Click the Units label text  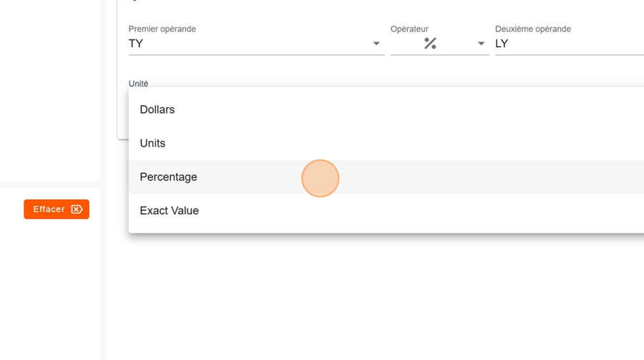point(152,143)
